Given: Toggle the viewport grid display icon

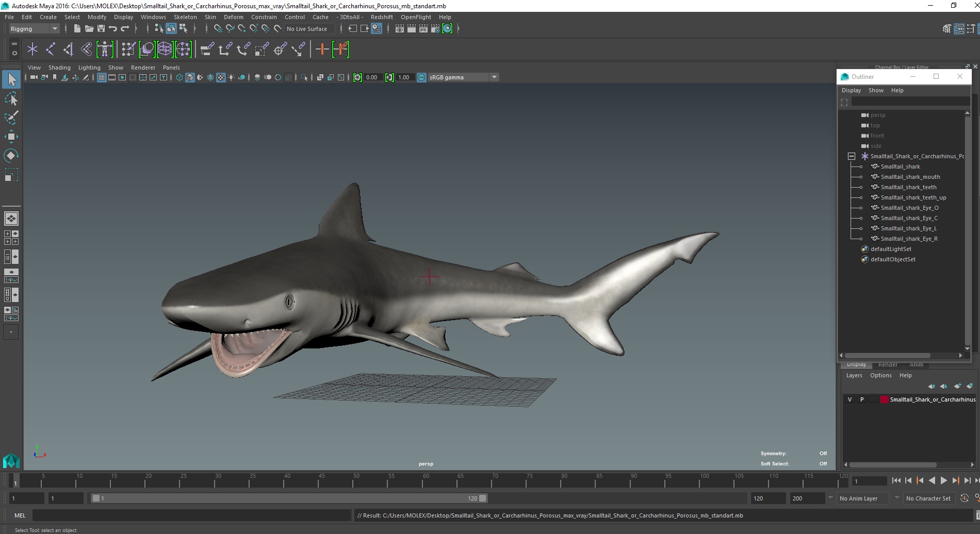Looking at the screenshot, I should [x=102, y=77].
